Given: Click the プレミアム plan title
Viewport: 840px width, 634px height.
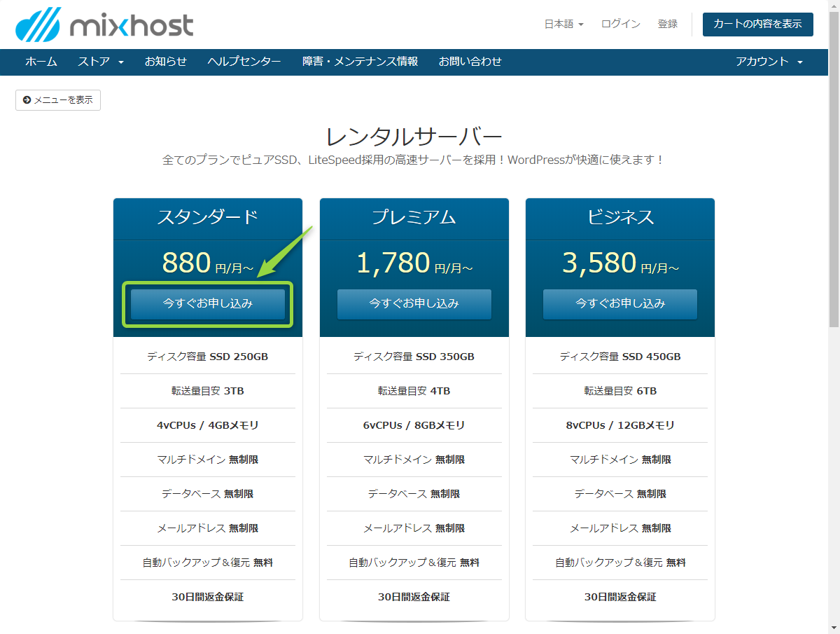Looking at the screenshot, I should click(x=414, y=217).
